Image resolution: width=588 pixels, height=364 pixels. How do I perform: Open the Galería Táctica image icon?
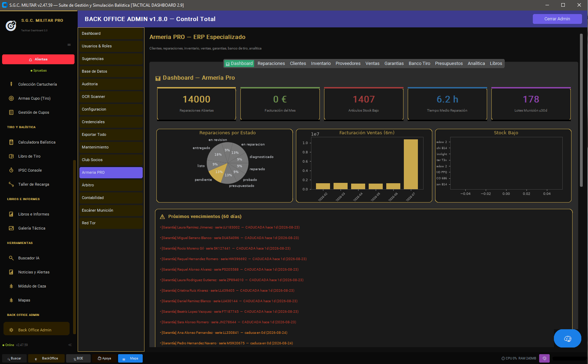[11, 228]
